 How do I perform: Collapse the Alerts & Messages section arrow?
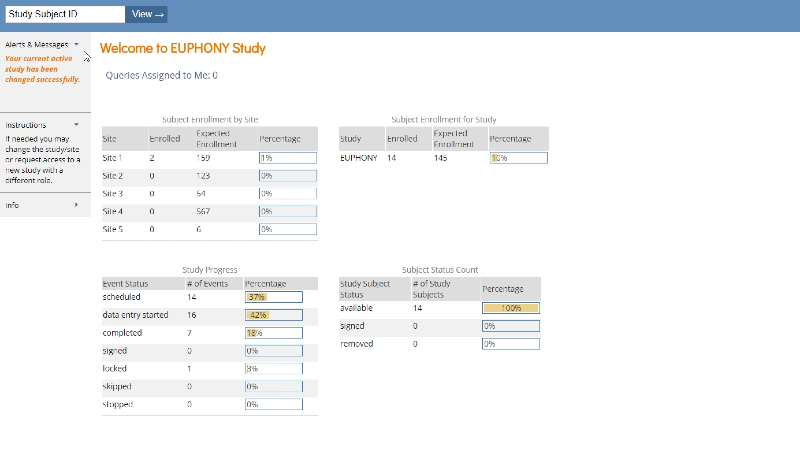point(76,45)
